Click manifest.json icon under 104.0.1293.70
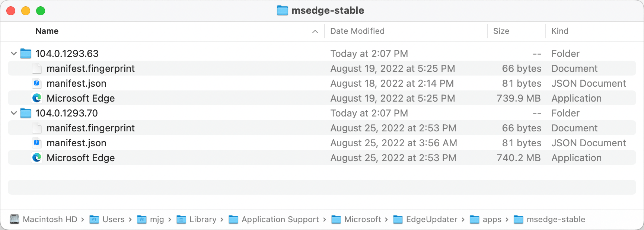This screenshot has height=230, width=644. 37,143
